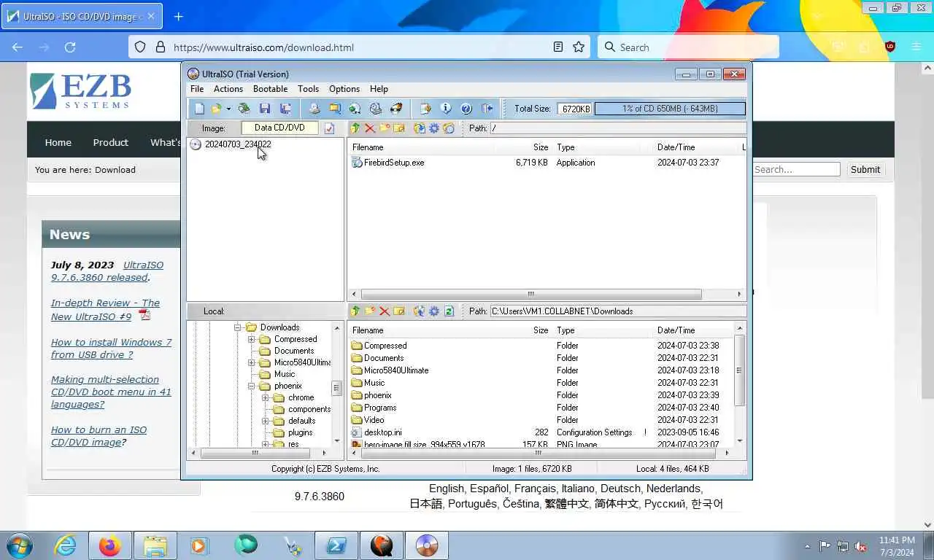Click the Open CD/DVD toolbar icon
This screenshot has height=560, width=934.
(244, 109)
